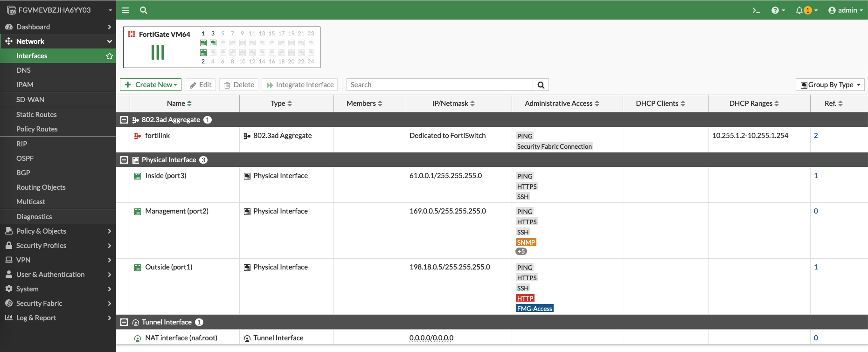The height and width of the screenshot is (352, 868).
Task: Click the orange SNMP access tag
Action: tap(526, 242)
